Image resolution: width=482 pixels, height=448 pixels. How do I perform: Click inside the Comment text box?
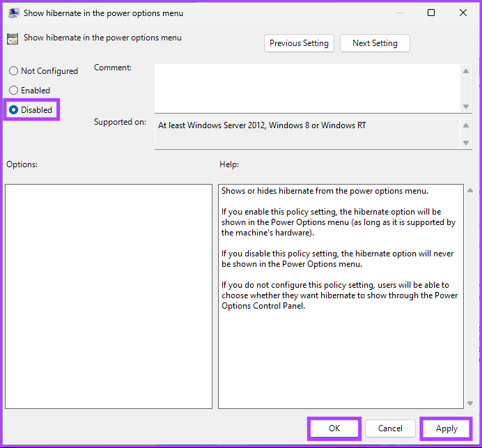click(306, 88)
